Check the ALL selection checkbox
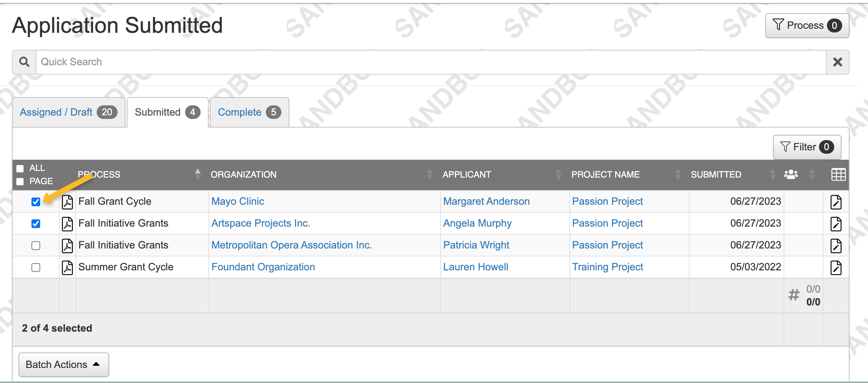The width and height of the screenshot is (868, 383). pyautogui.click(x=20, y=168)
